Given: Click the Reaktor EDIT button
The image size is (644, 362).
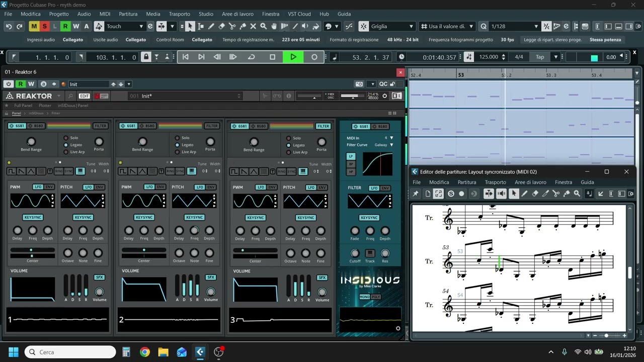Looking at the screenshot, I should (x=84, y=96).
